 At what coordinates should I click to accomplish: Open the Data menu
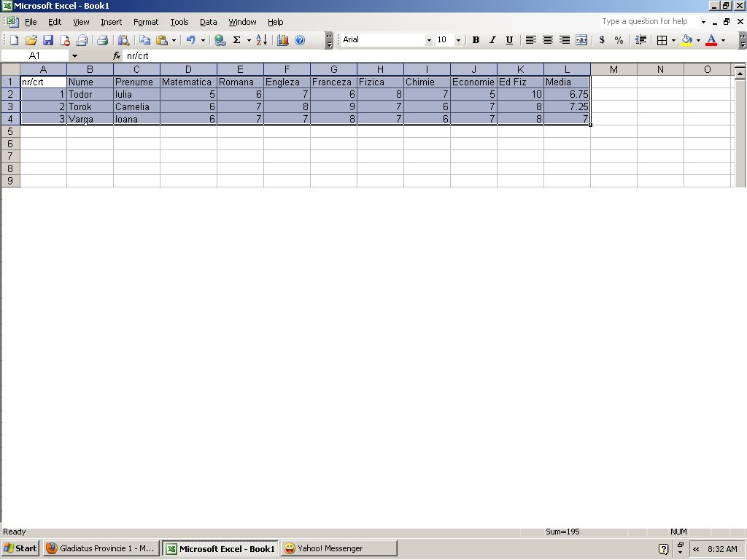click(208, 22)
